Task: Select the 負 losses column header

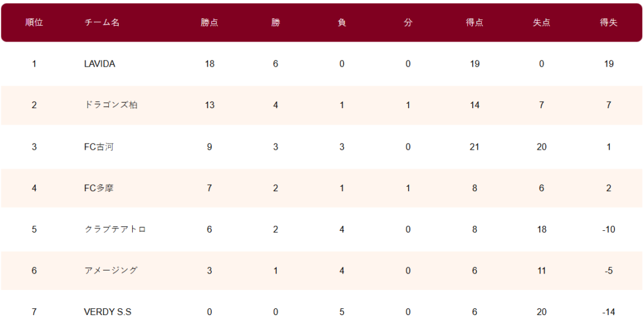Action: click(341, 23)
